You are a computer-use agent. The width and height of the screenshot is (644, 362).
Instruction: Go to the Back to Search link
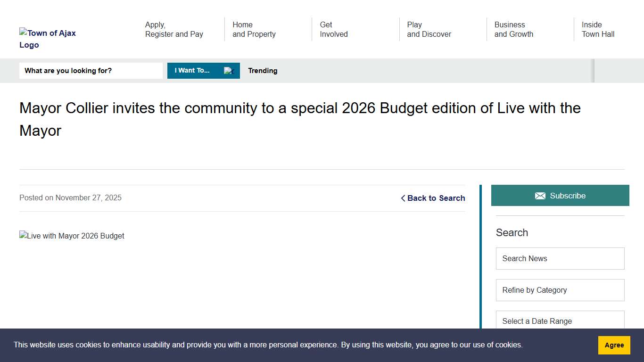tap(436, 198)
